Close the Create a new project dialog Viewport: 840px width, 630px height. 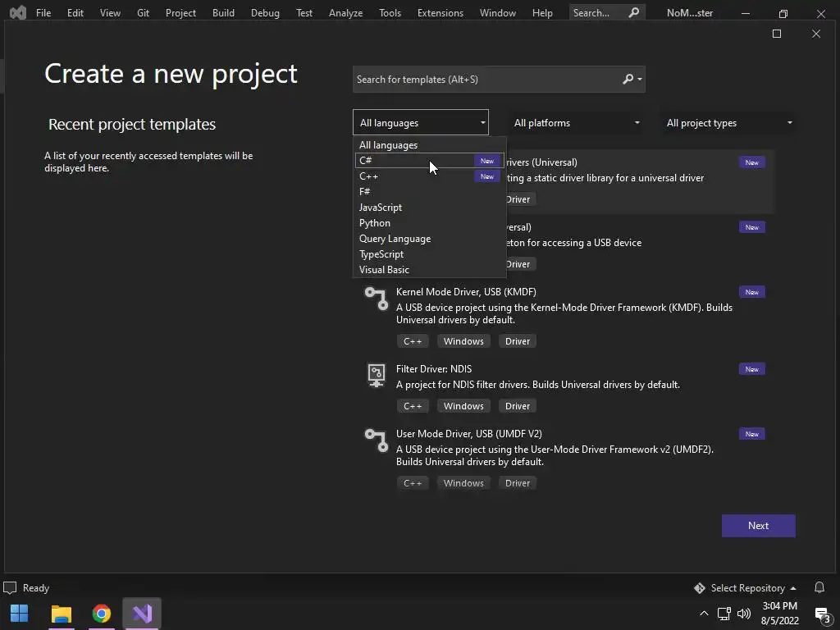[816, 34]
